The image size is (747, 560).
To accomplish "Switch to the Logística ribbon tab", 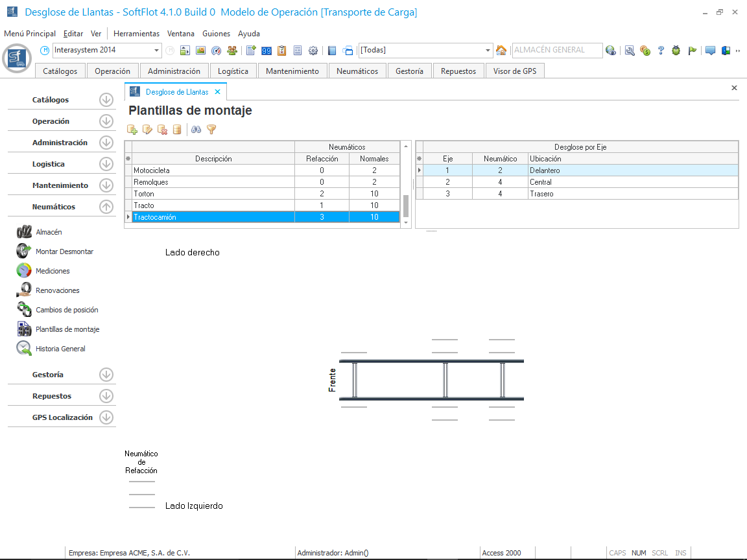I will pos(233,71).
